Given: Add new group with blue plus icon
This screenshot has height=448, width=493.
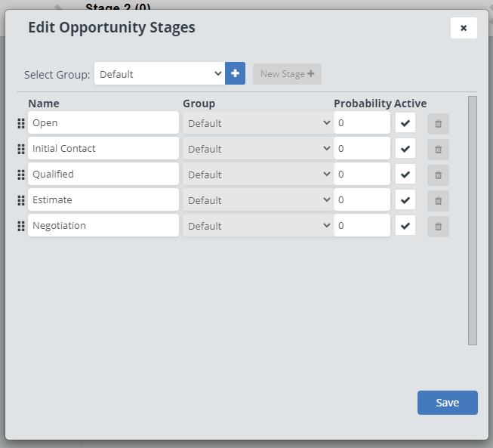Looking at the screenshot, I should [235, 73].
